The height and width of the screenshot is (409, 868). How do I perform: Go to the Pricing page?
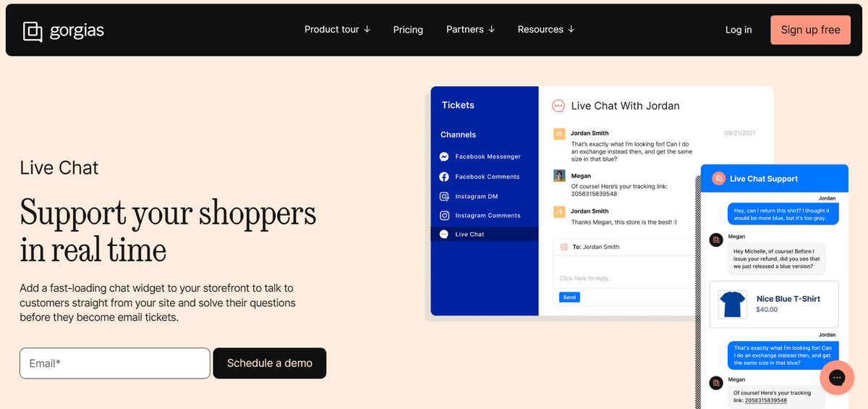click(x=408, y=30)
